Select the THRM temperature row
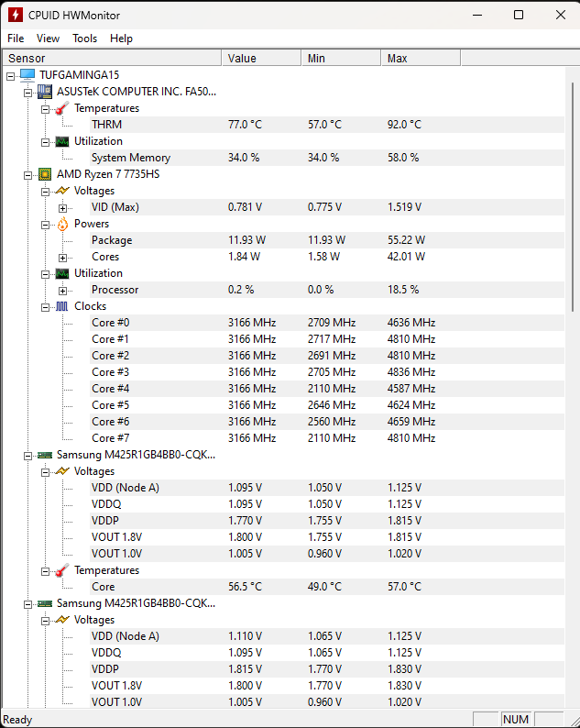This screenshot has height=728, width=580. coord(327,125)
